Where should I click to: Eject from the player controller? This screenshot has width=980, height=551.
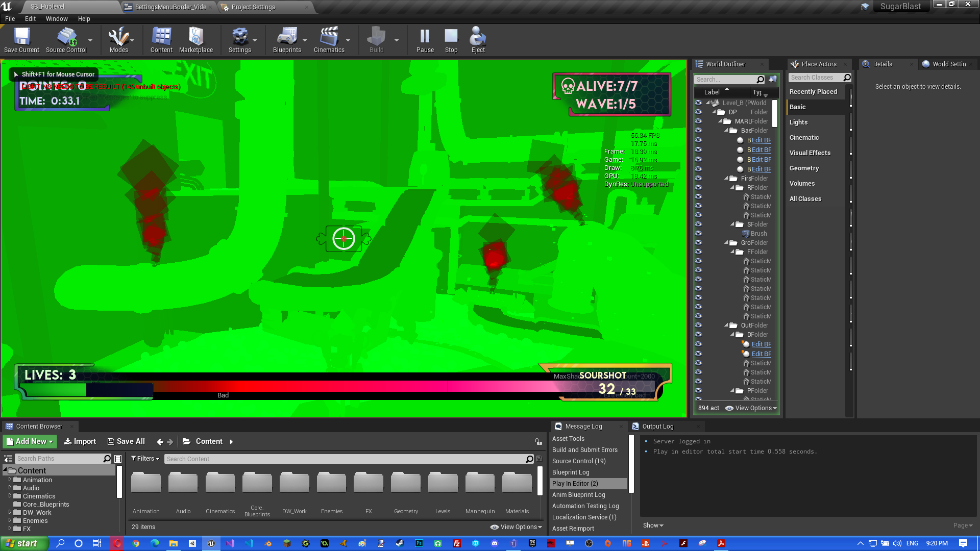[x=478, y=40]
